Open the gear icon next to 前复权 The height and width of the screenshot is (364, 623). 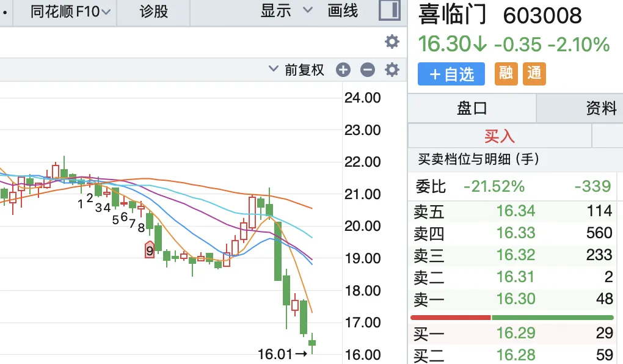pyautogui.click(x=392, y=70)
